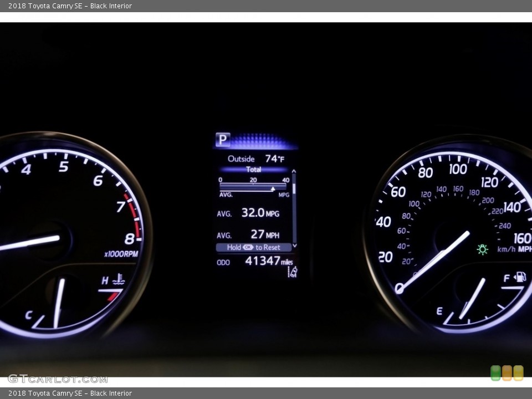The image size is (532, 399).
Task: Click the Outside 74°F temperature reading
Action: [x=256, y=158]
